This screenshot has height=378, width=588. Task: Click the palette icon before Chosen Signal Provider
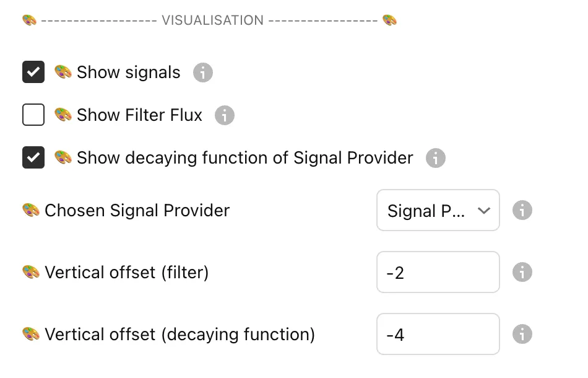(x=31, y=210)
